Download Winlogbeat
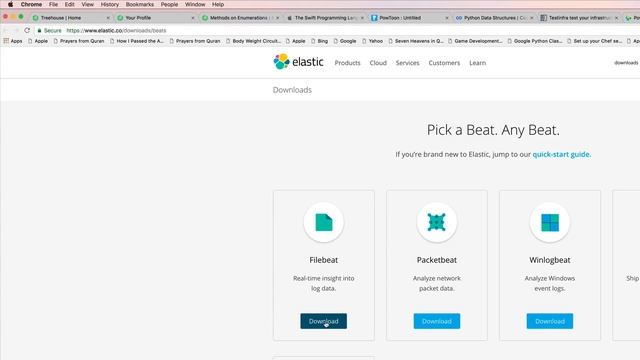This screenshot has width=640, height=360. (x=550, y=321)
